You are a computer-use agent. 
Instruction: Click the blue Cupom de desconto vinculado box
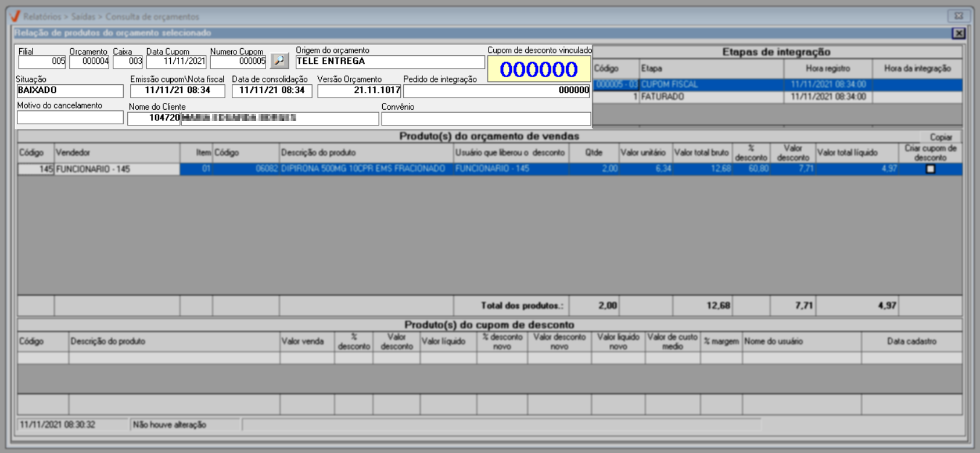click(539, 69)
